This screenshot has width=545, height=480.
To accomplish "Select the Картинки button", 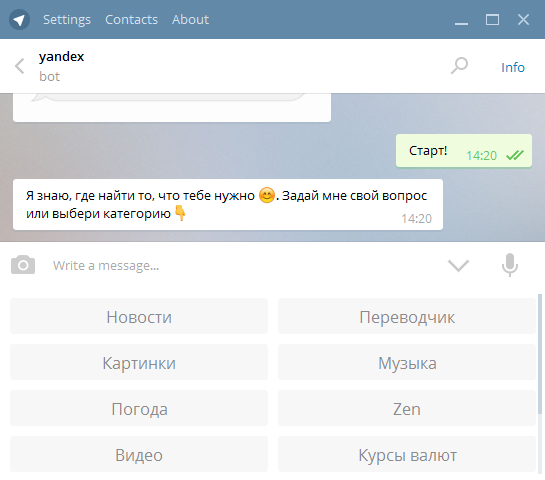I will pos(139,362).
